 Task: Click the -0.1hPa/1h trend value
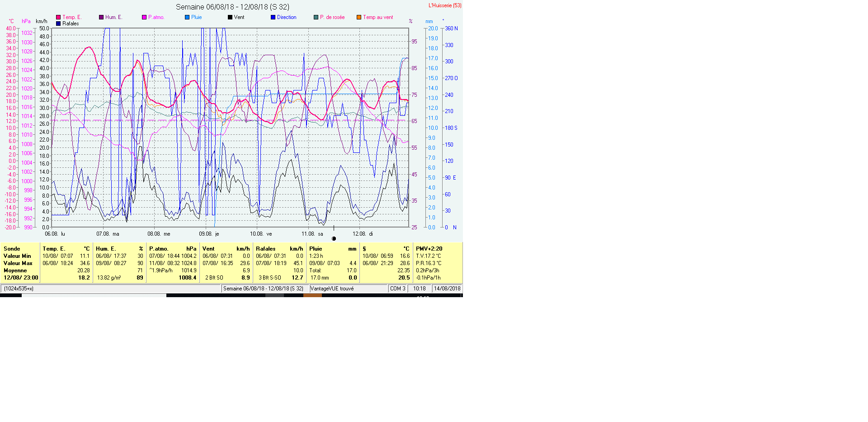coord(428,278)
